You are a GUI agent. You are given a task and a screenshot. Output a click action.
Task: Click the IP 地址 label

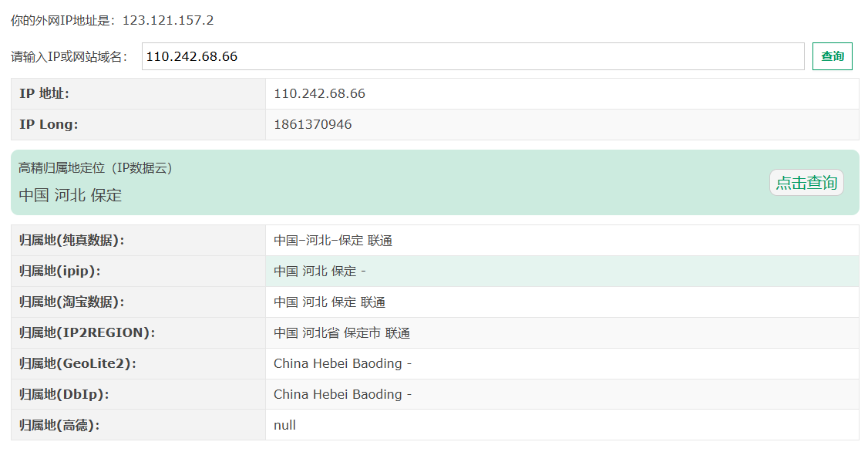[x=44, y=93]
